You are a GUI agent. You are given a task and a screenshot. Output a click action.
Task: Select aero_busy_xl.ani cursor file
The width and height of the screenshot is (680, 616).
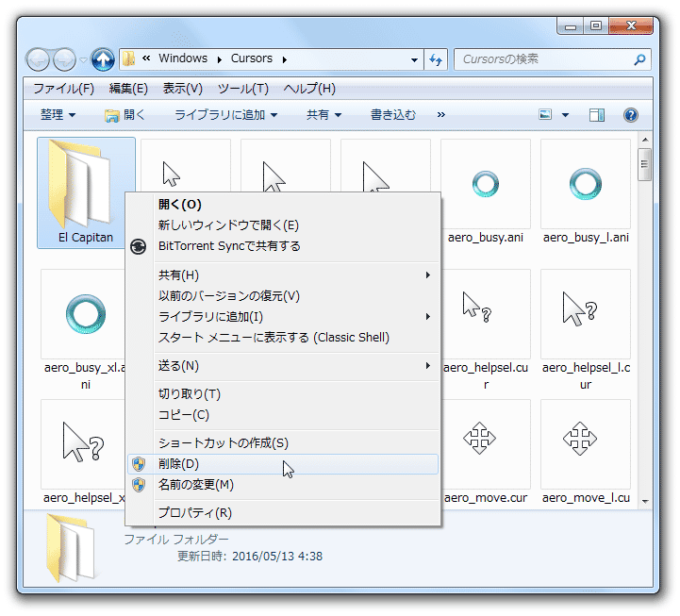point(85,329)
